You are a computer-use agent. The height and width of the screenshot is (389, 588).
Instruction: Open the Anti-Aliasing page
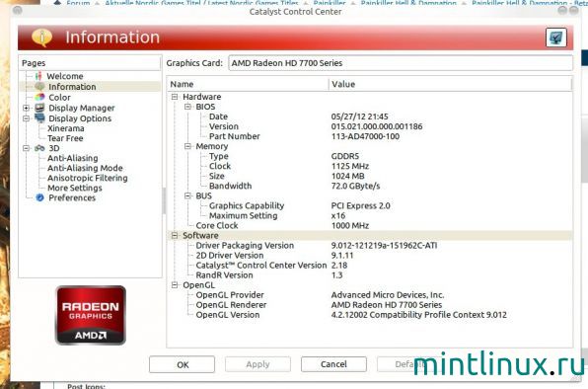(73, 158)
